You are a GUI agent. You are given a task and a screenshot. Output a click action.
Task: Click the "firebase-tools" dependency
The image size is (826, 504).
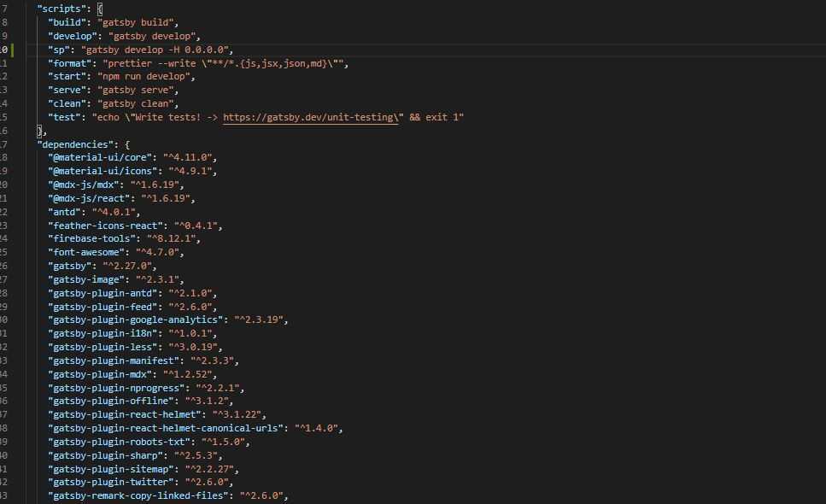pos(91,238)
